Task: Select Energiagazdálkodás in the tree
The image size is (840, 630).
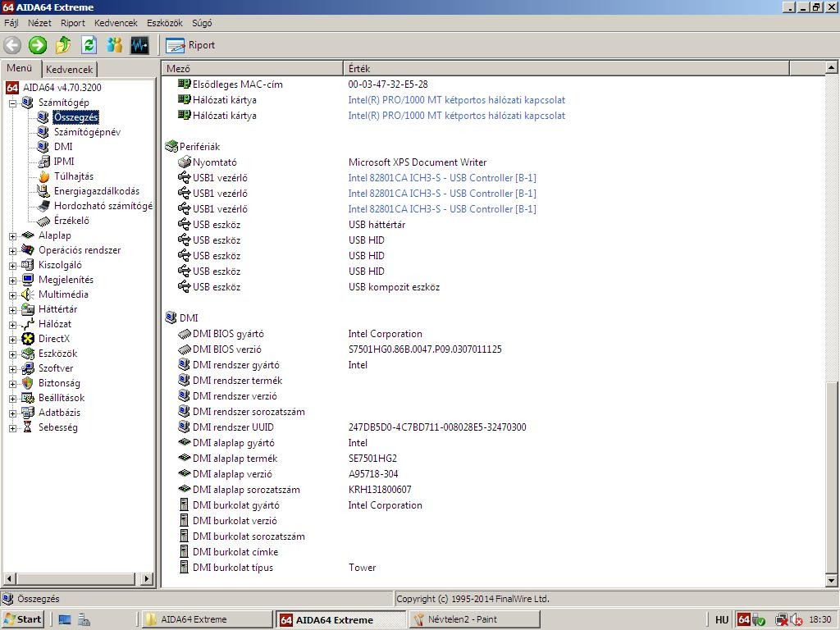Action: [97, 190]
